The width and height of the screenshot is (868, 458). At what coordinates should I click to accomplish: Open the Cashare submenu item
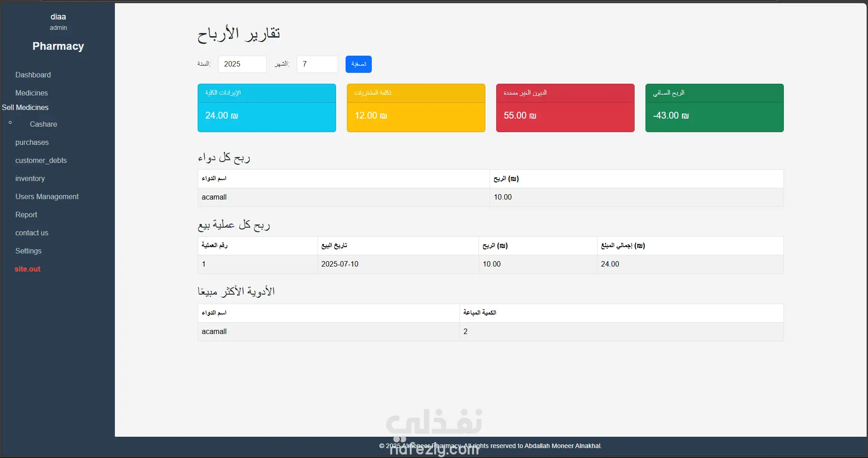coord(43,124)
